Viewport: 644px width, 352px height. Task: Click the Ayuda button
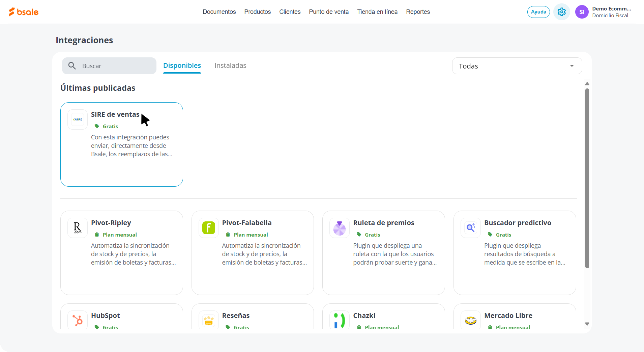click(x=538, y=12)
